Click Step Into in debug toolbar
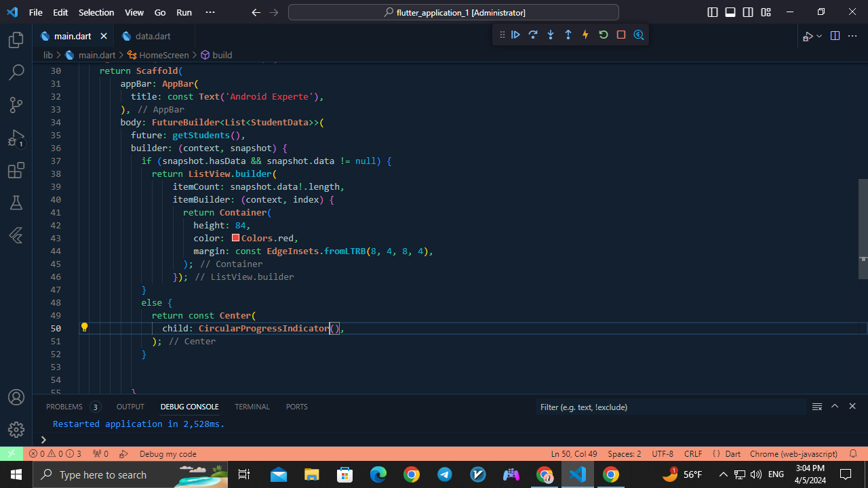The height and width of the screenshot is (488, 868). [551, 35]
